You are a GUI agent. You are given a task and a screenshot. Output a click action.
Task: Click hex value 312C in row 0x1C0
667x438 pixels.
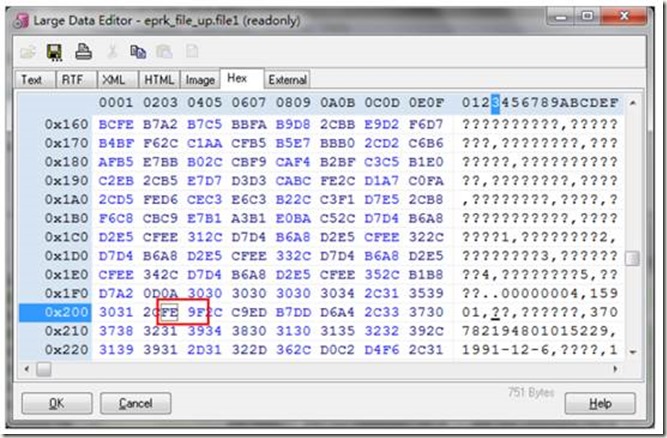205,237
